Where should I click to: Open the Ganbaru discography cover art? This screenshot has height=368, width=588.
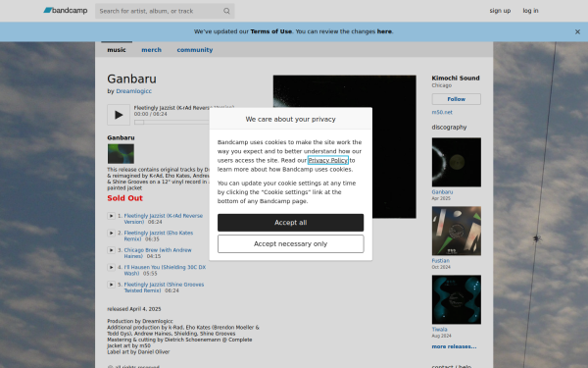coord(457,162)
